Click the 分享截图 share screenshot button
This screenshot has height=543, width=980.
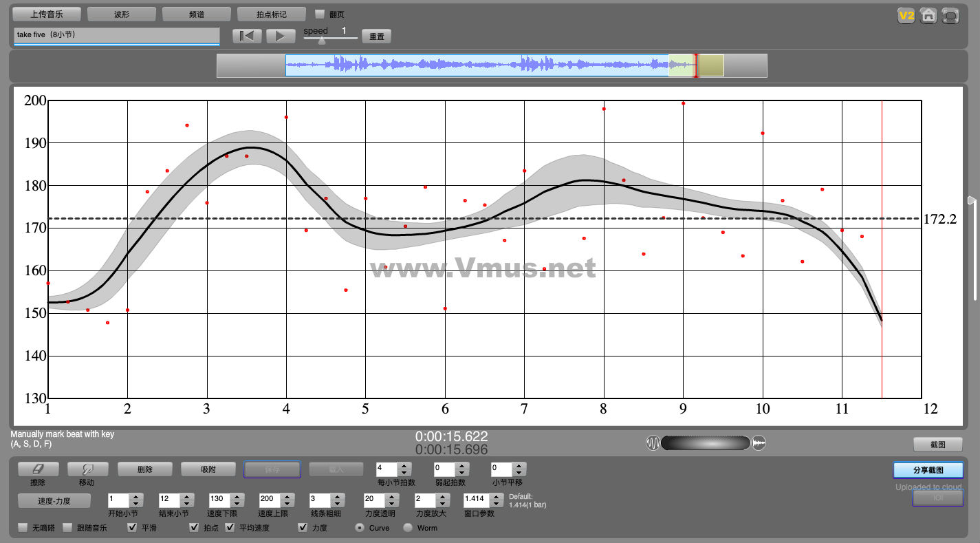pyautogui.click(x=928, y=470)
